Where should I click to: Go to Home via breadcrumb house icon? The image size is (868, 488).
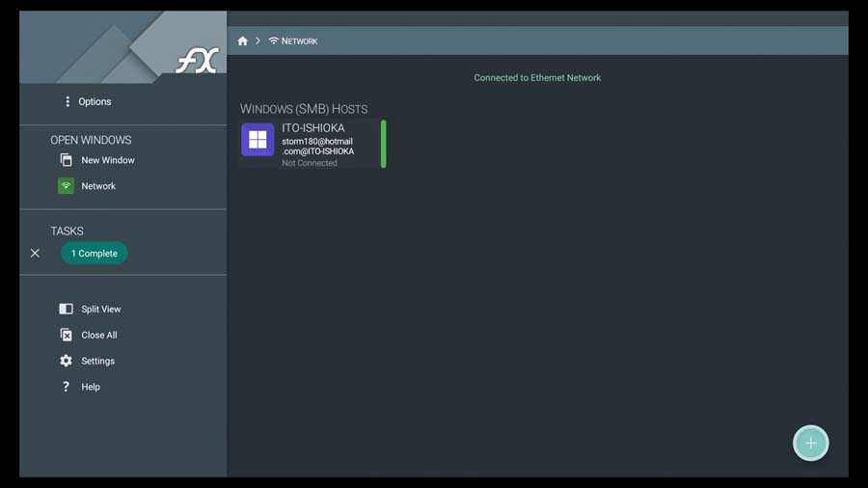click(242, 41)
